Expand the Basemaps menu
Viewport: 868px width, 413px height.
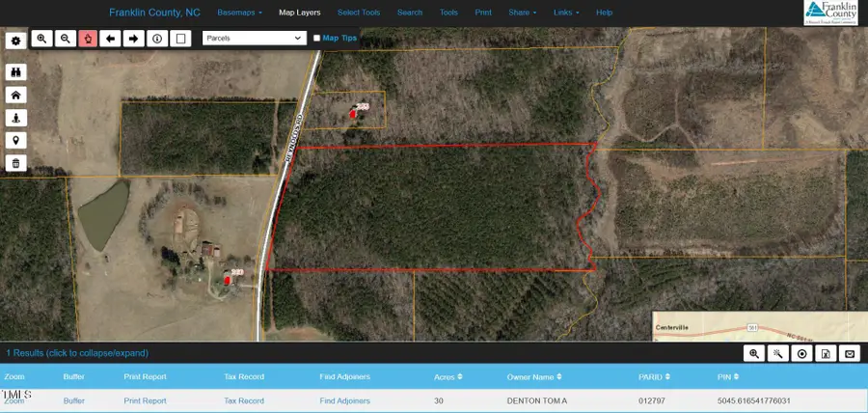pos(240,13)
